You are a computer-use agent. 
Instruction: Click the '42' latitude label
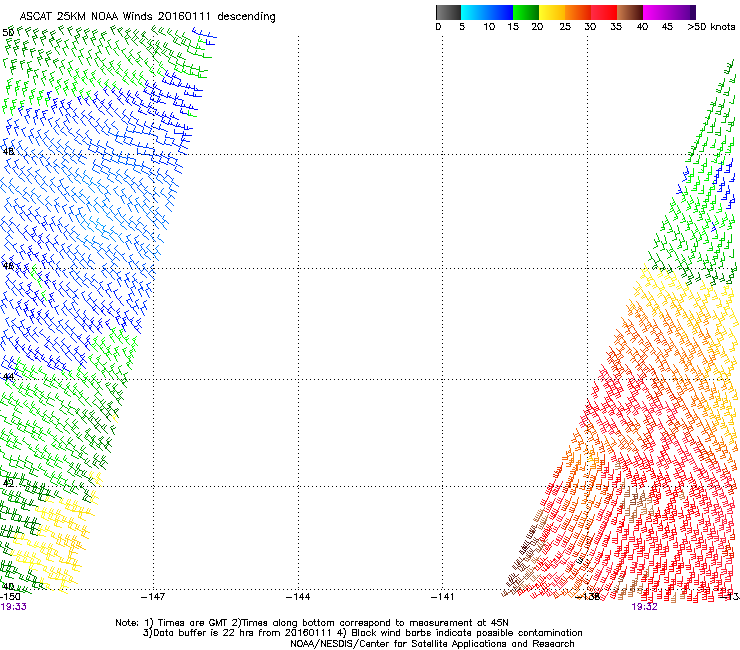(8, 483)
